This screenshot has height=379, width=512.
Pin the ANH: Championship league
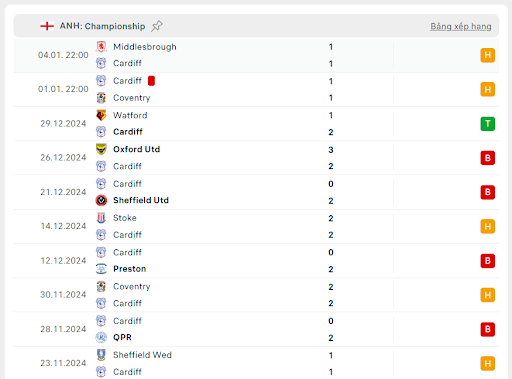click(156, 26)
